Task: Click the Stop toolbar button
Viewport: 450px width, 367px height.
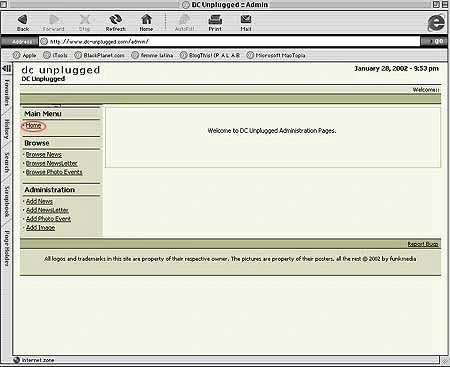Action: click(x=85, y=23)
